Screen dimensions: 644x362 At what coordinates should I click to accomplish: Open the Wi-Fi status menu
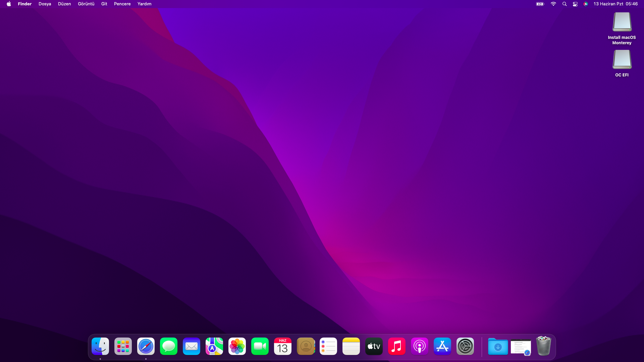tap(553, 4)
